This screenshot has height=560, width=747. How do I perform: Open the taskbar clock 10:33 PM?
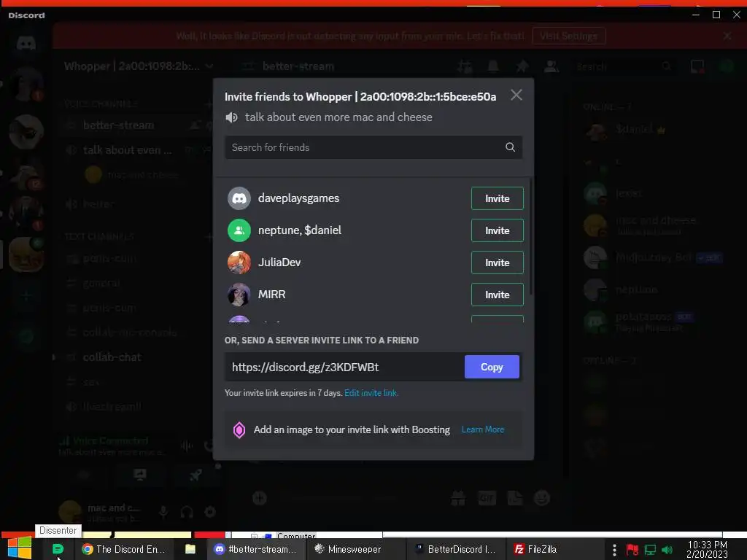click(707, 549)
